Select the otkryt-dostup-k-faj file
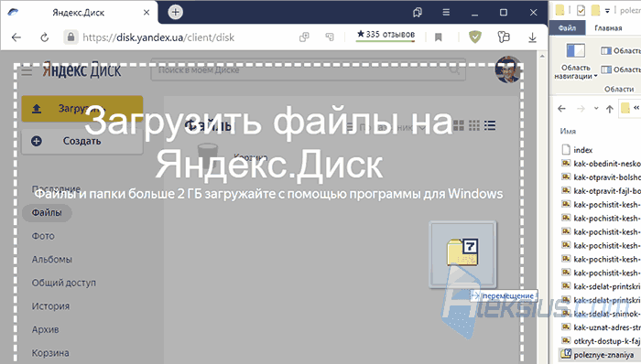The image size is (641, 364). (x=601, y=341)
